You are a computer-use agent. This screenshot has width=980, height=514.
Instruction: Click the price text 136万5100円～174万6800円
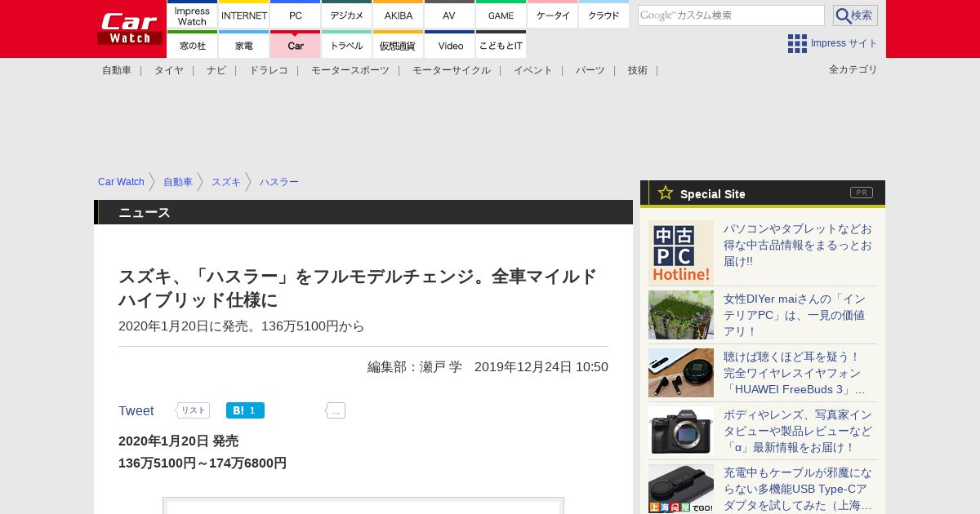point(203,463)
